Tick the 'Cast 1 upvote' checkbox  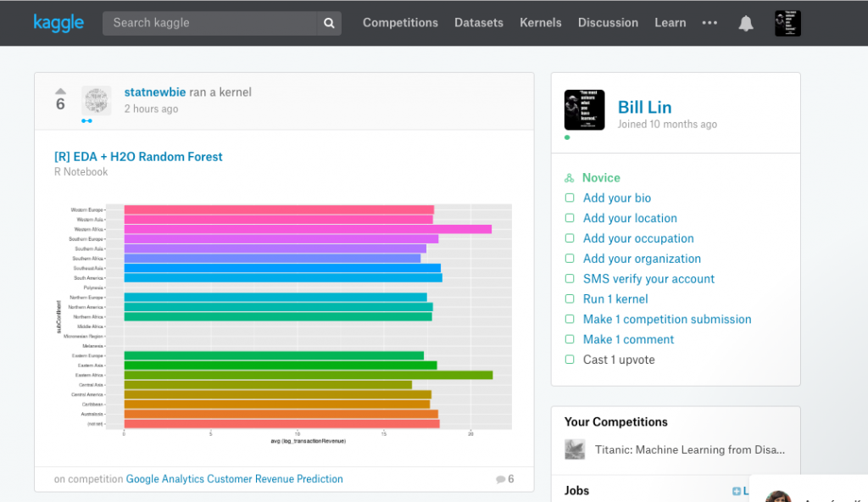[570, 360]
